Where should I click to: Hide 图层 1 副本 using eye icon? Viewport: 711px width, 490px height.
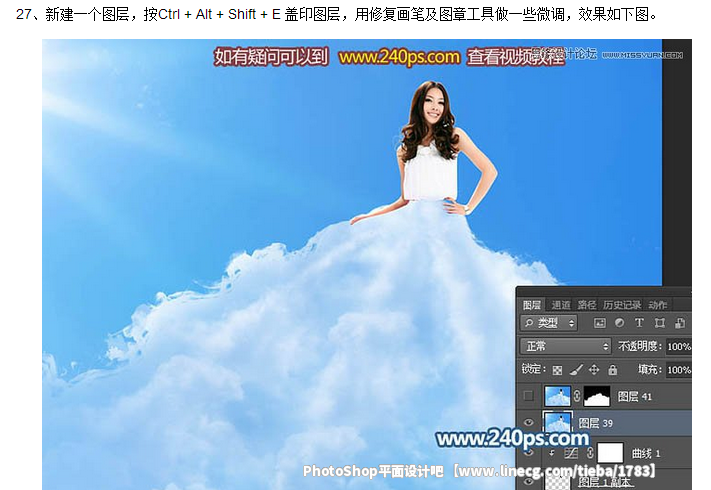528,482
